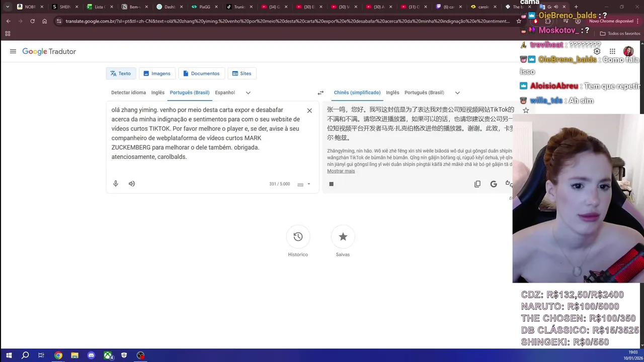Choose Inglês as source language
The height and width of the screenshot is (362, 644).
(158, 93)
